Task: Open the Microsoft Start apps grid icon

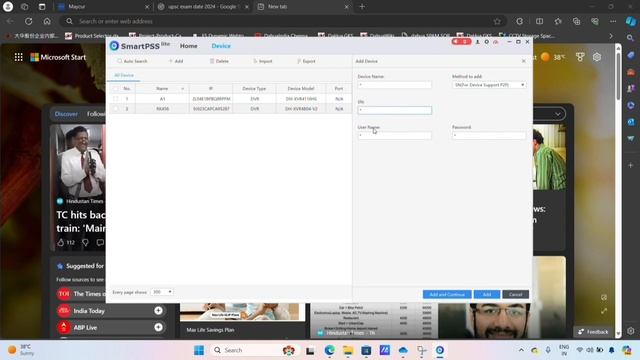Action: pos(18,57)
